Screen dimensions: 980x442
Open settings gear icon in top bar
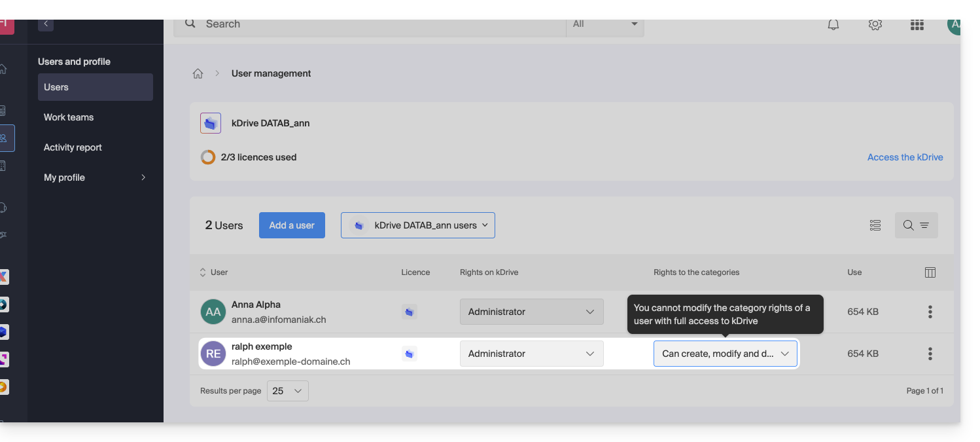875,25
